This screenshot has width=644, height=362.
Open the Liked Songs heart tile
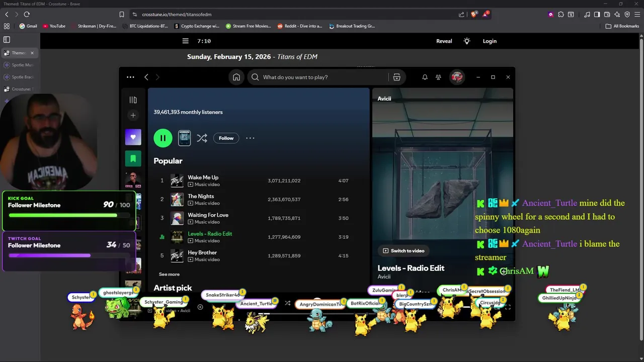tap(133, 137)
